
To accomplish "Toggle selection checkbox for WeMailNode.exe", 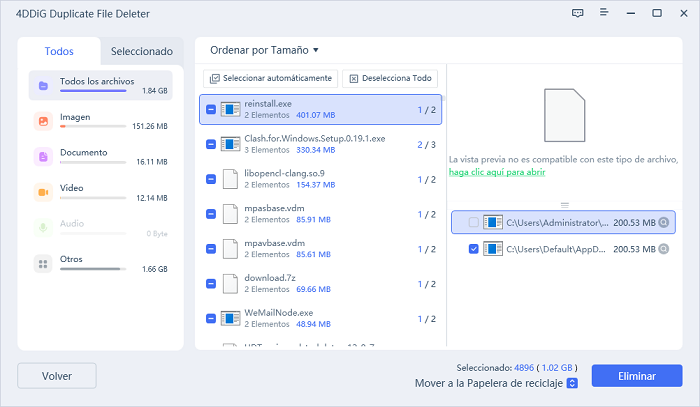I will [x=211, y=318].
